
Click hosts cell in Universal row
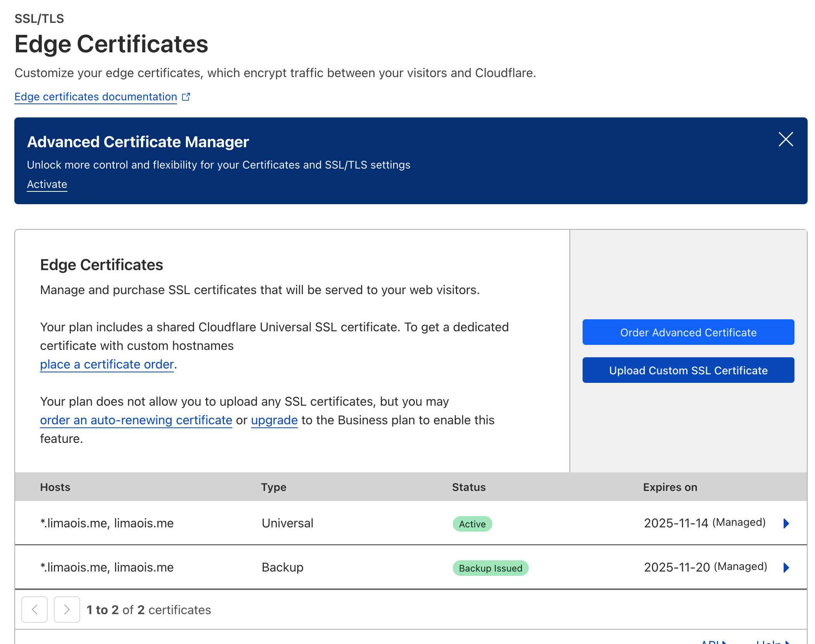pos(107,523)
